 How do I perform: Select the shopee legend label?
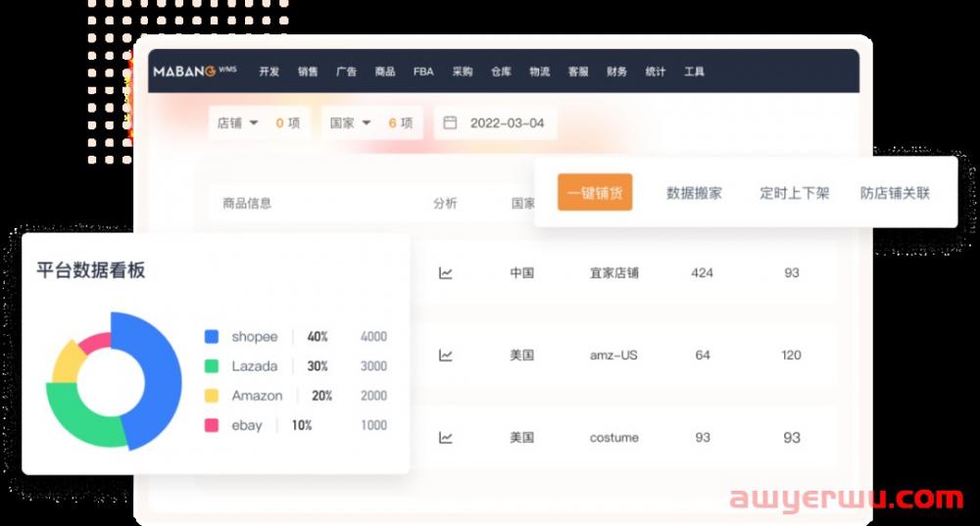pyautogui.click(x=255, y=337)
